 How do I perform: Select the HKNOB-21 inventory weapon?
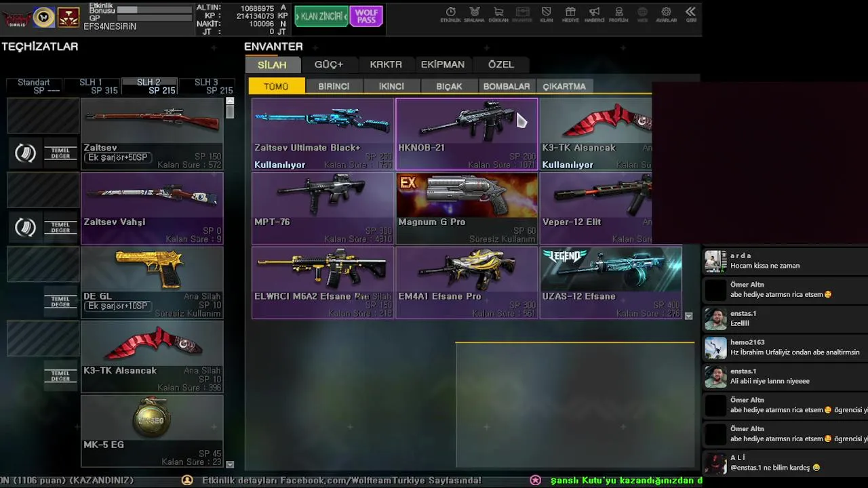(x=467, y=134)
